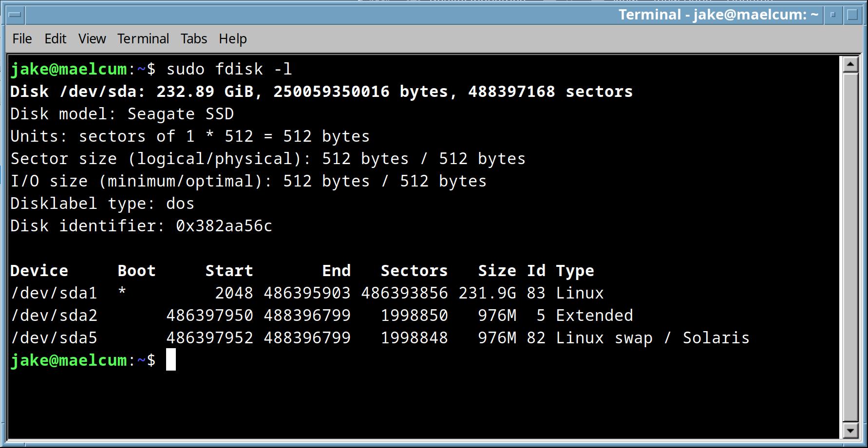Open the window menu button in title bar
Image resolution: width=868 pixels, height=448 pixels.
[x=15, y=15]
